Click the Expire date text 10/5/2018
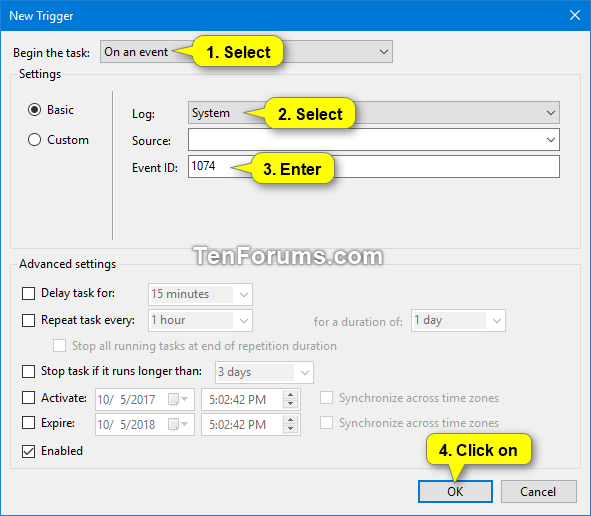 [126, 425]
